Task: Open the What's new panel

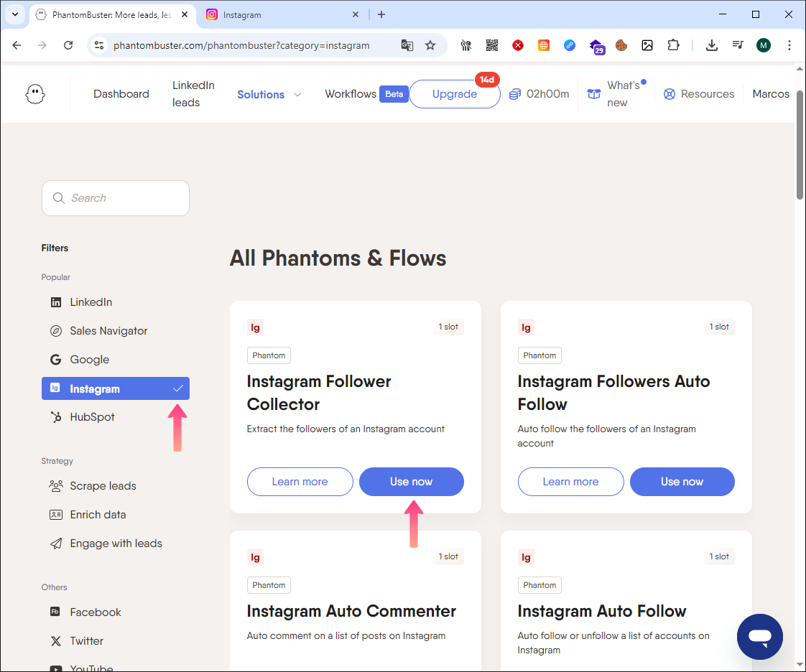Action: [616, 94]
